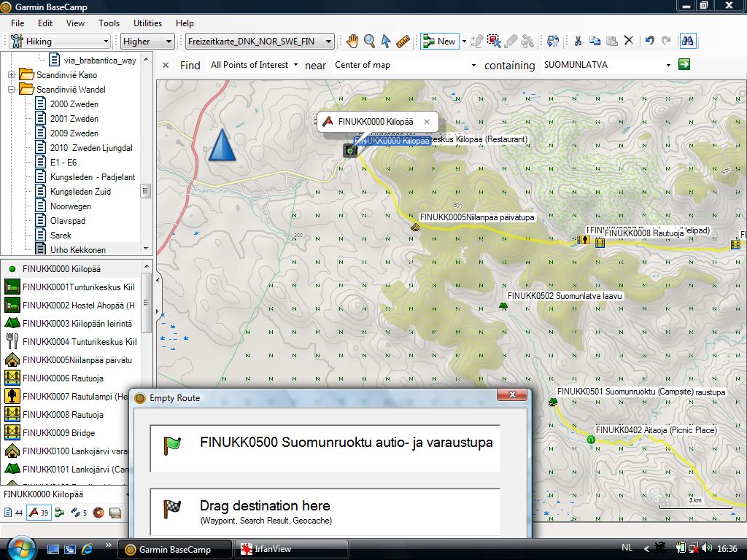Select the Hand pan tool
This screenshot has height=560, width=747.
(x=352, y=42)
